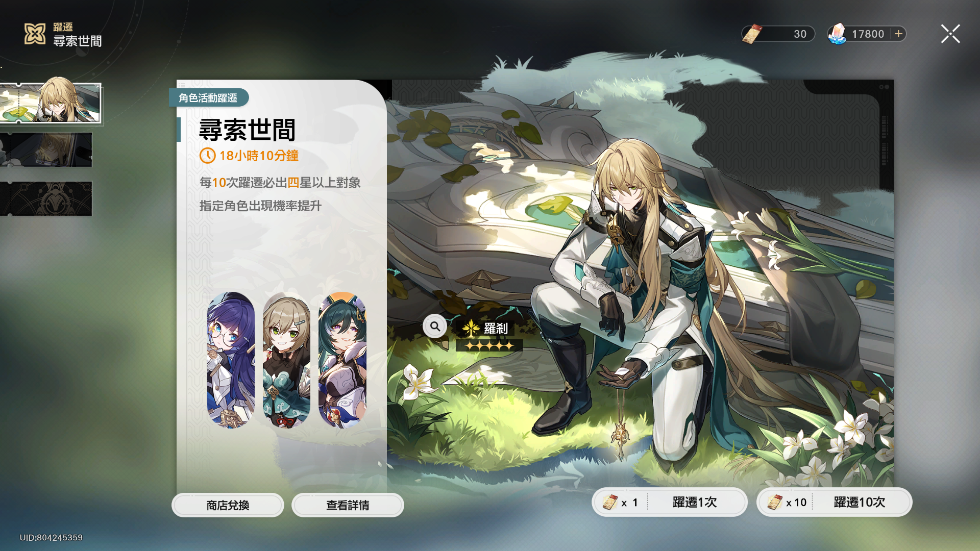Warp once with 躍遷1次
980x551 pixels.
tap(670, 503)
